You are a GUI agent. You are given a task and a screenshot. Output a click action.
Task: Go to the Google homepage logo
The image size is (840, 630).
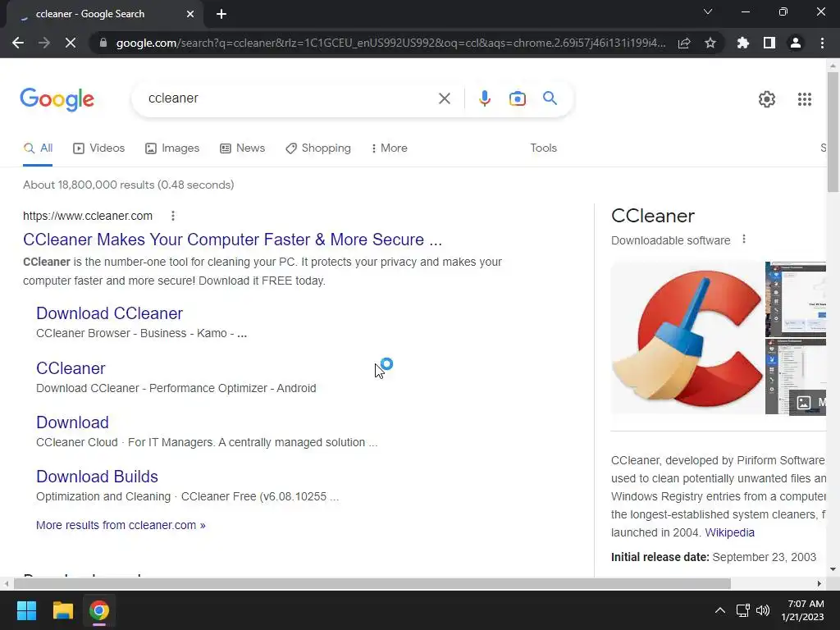pos(57,99)
